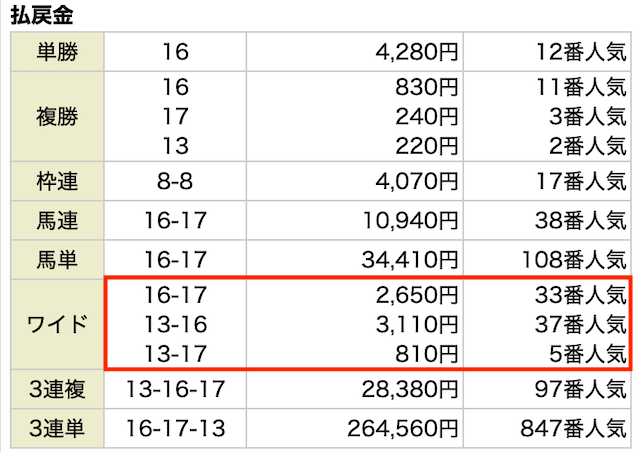Click the 4,280円 payout amount

point(417,52)
